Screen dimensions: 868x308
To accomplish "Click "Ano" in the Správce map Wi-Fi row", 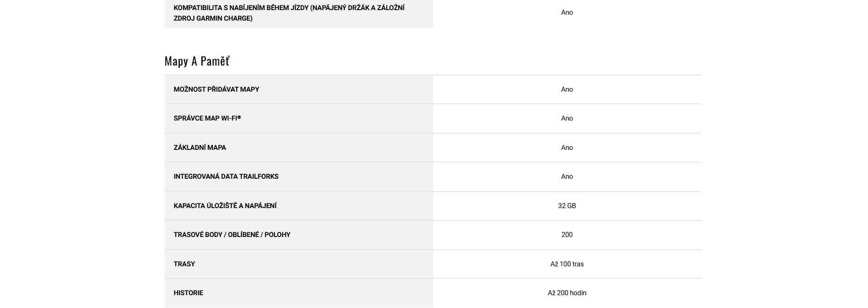I will click(567, 118).
